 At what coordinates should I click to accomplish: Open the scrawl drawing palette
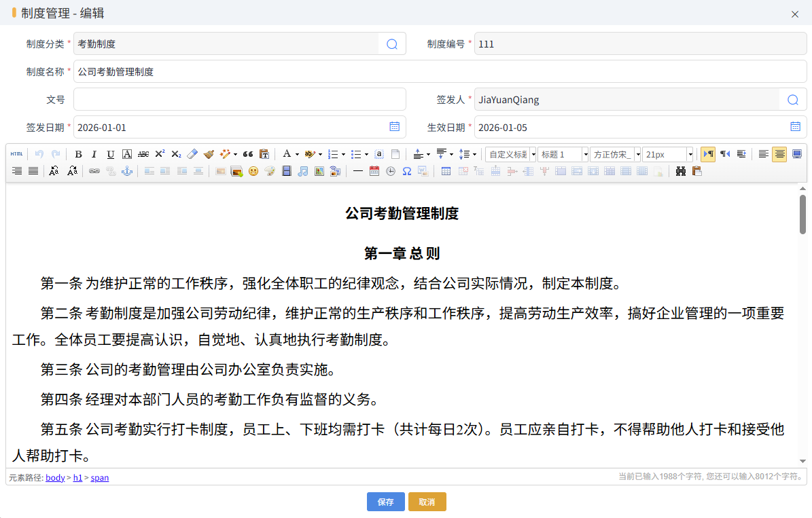tap(269, 171)
